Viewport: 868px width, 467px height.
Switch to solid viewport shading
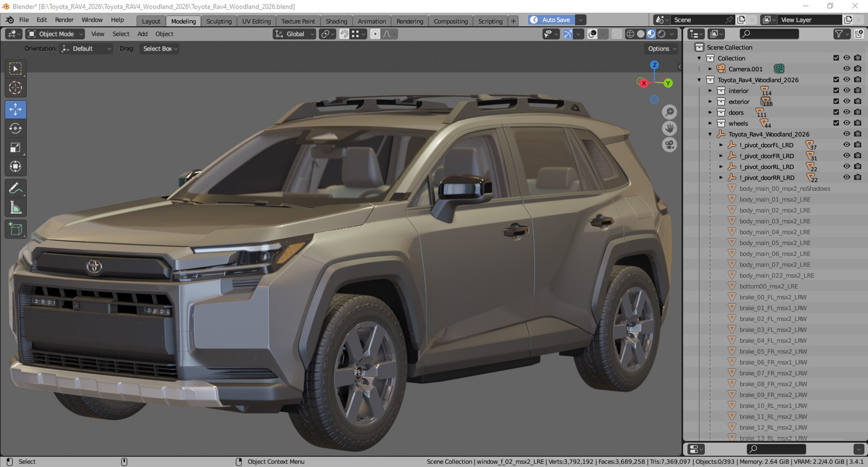pos(641,34)
